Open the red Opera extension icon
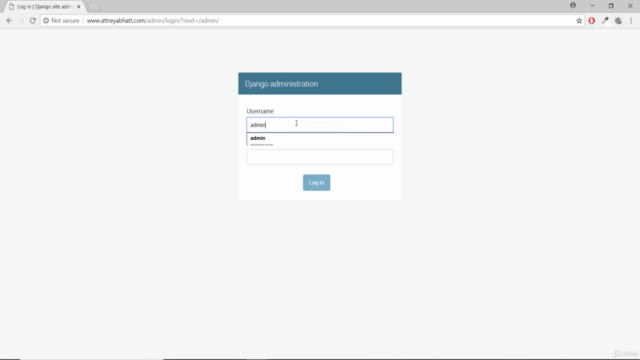This screenshot has width=640, height=360. click(x=591, y=21)
